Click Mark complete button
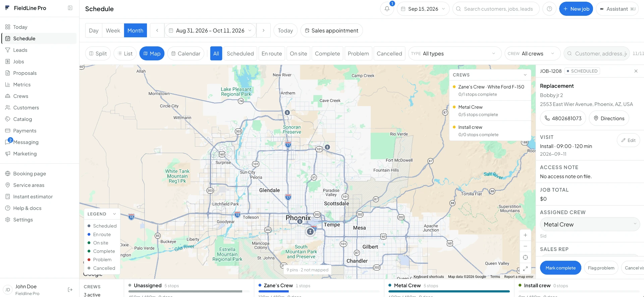This screenshot has height=297, width=644. pos(560,268)
